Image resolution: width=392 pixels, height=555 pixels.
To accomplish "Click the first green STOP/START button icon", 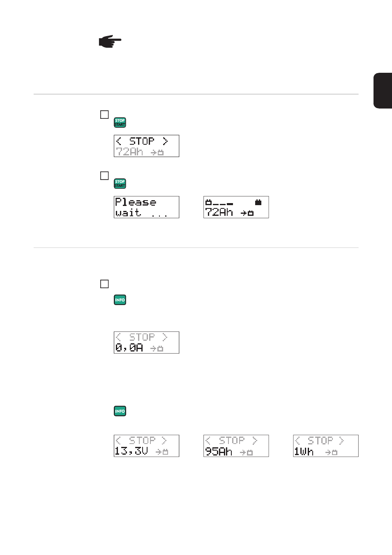I will (x=120, y=123).
